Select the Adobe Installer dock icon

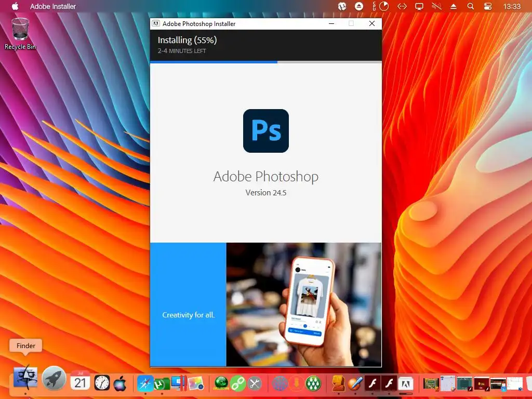coord(405,384)
